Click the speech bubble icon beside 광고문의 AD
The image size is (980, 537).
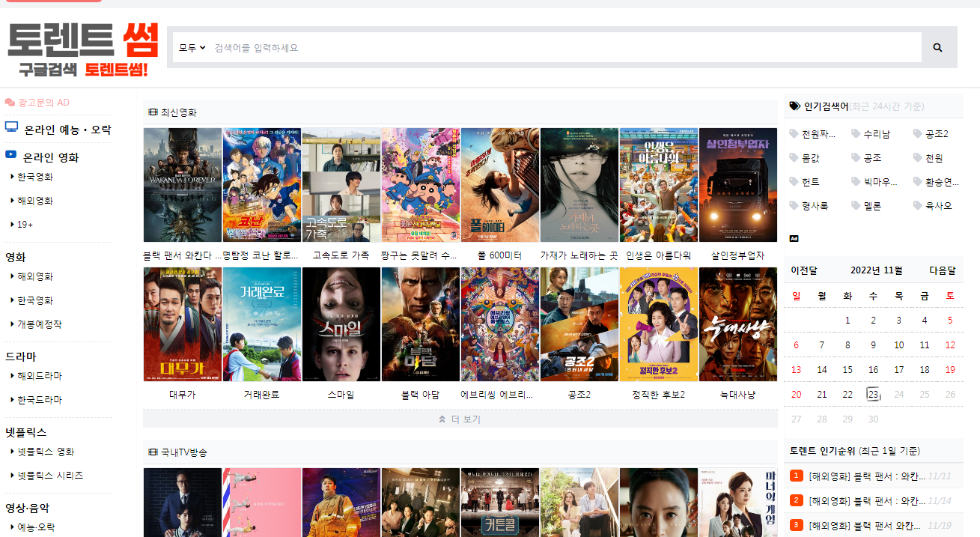click(10, 102)
